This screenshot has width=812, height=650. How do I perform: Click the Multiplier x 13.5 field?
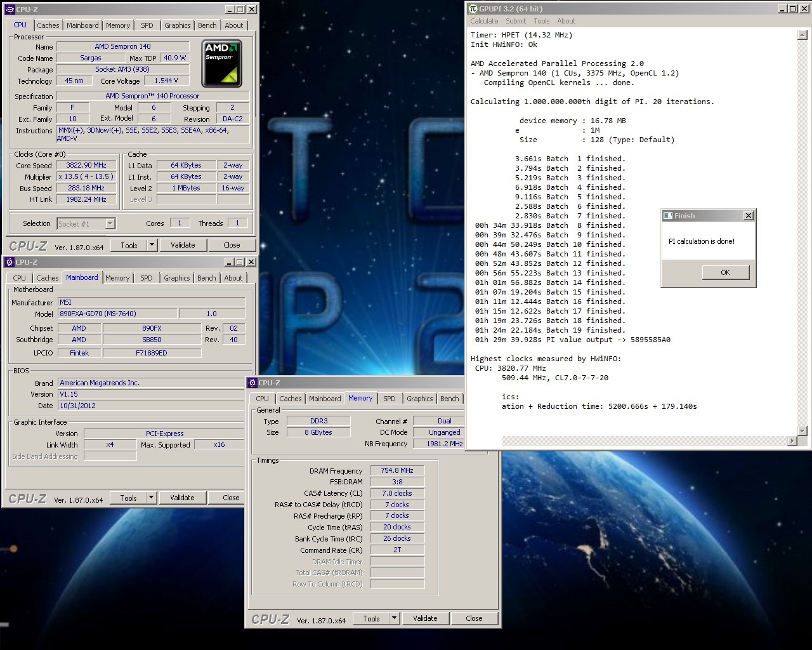click(x=86, y=176)
